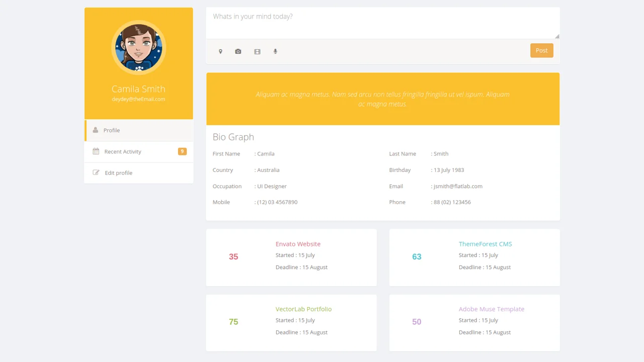The width and height of the screenshot is (644, 362).
Task: Click the pencil icon beside Edit profile
Action: point(96,172)
